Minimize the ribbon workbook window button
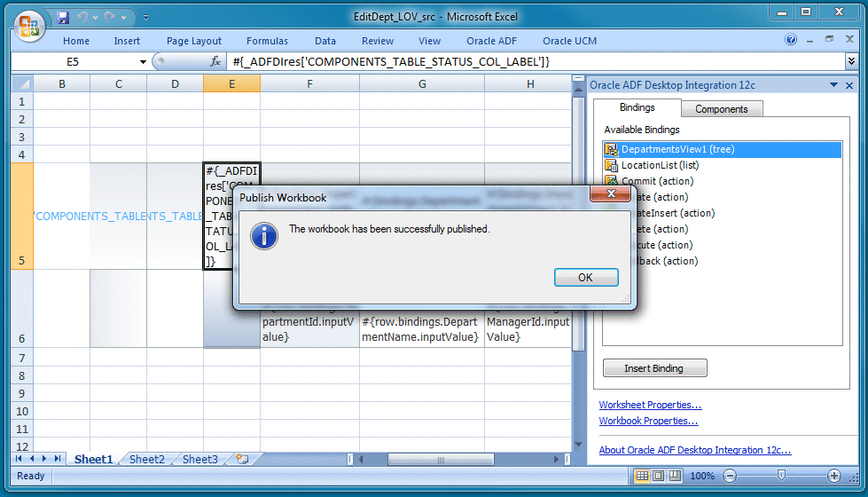 pos(809,40)
